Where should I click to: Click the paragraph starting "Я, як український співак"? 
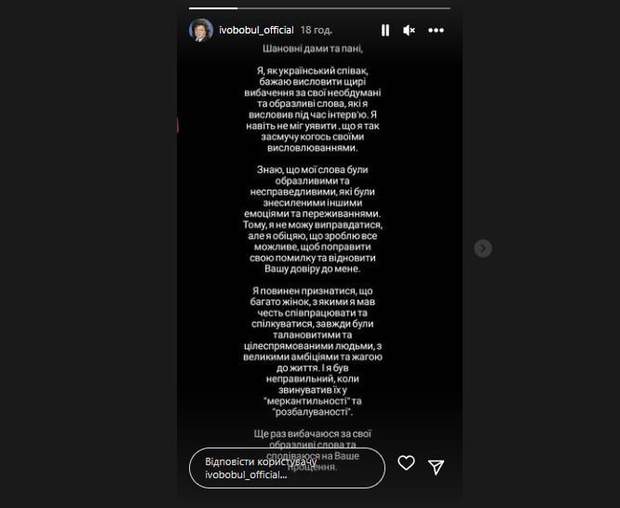tap(312, 110)
